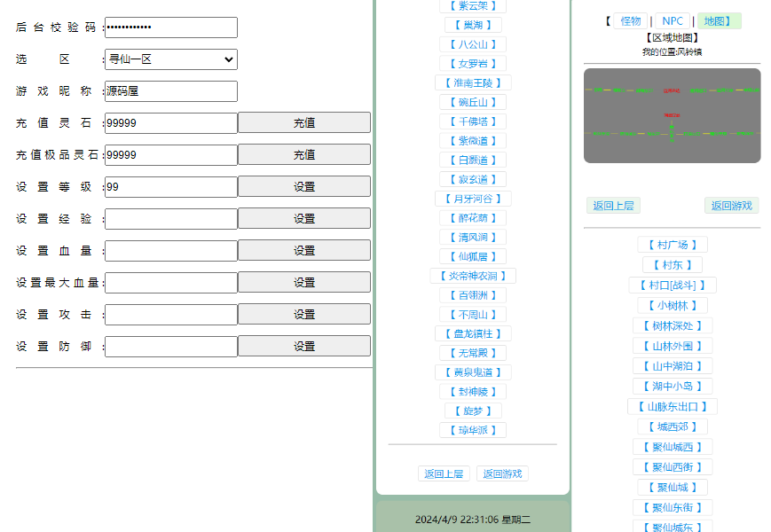Open the 封神陵 location link
The height and width of the screenshot is (532, 771).
[x=473, y=392]
